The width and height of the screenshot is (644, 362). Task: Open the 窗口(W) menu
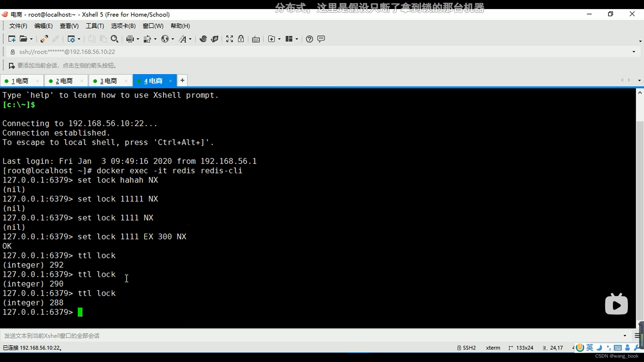(153, 26)
